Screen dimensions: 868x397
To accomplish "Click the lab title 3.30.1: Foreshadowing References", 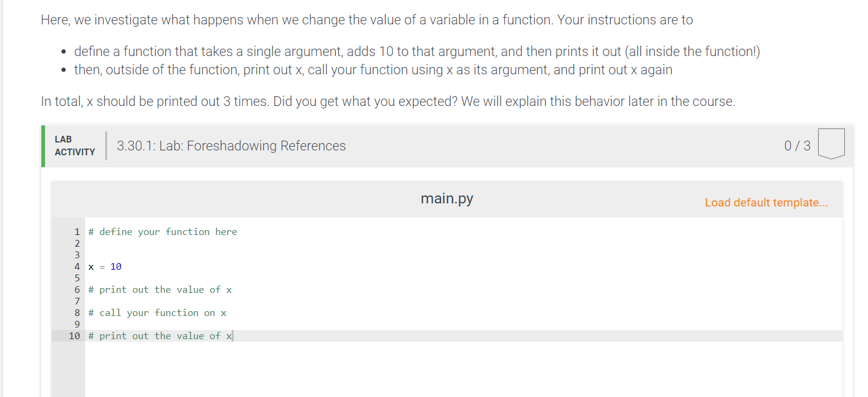I will pyautogui.click(x=231, y=146).
